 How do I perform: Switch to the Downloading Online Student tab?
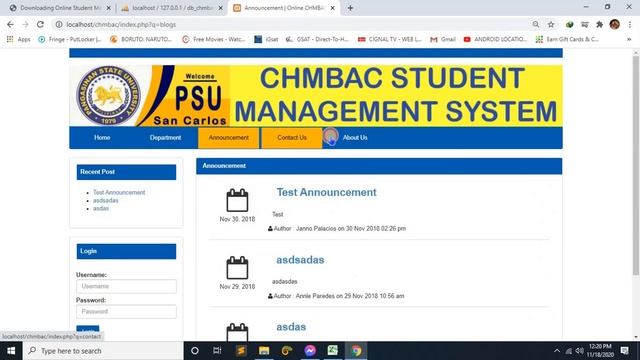(x=60, y=8)
